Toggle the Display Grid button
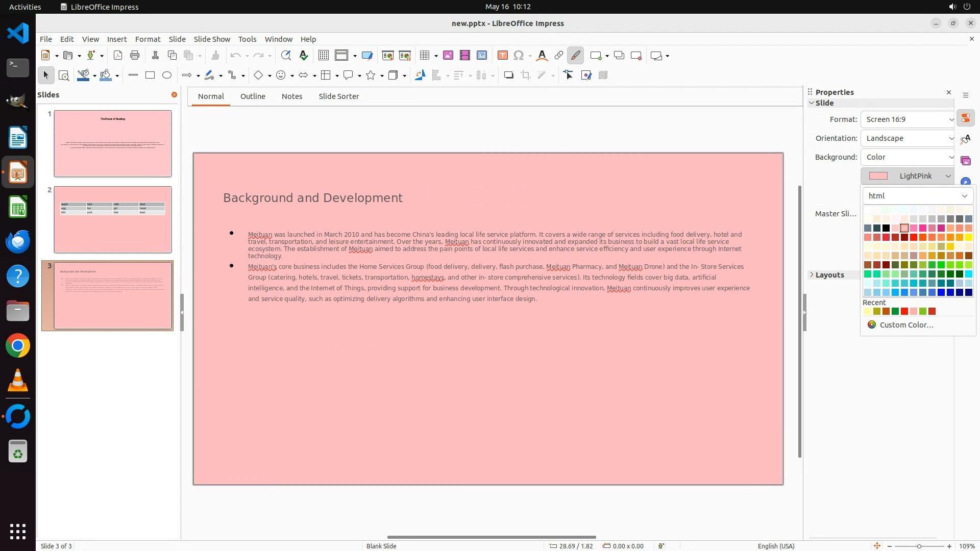This screenshot has width=980, height=551. click(x=324, y=56)
